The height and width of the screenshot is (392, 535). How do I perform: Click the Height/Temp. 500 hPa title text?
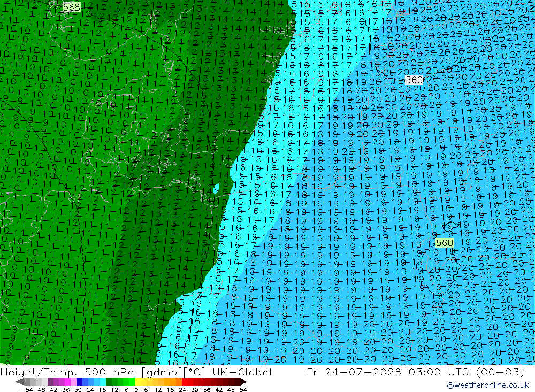point(67,372)
